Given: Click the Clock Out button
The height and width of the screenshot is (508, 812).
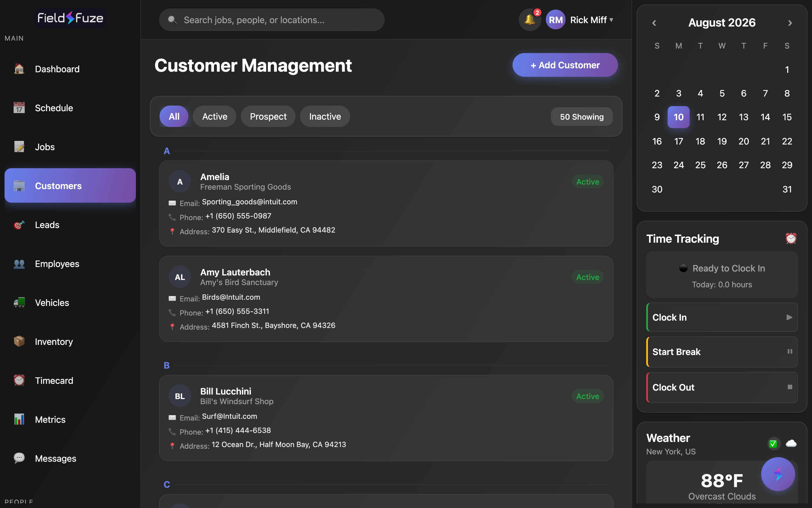Looking at the screenshot, I should (x=722, y=387).
